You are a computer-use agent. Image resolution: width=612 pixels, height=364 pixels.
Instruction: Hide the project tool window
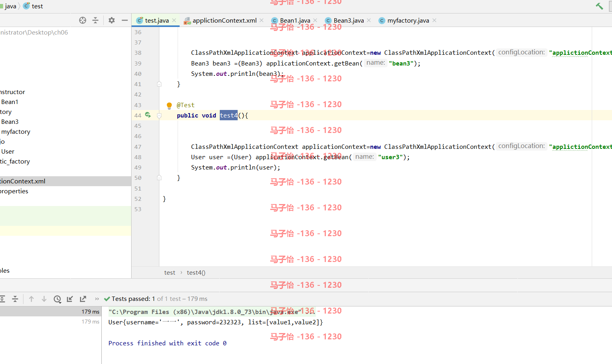pyautogui.click(x=125, y=20)
